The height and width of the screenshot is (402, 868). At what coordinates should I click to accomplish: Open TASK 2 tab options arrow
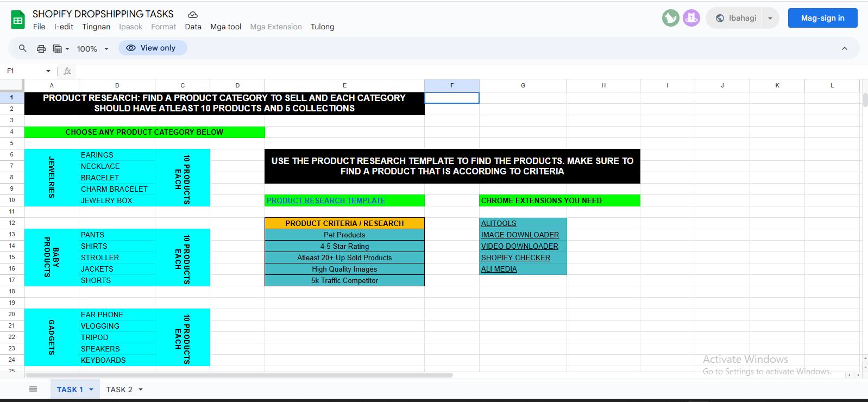coord(141,390)
